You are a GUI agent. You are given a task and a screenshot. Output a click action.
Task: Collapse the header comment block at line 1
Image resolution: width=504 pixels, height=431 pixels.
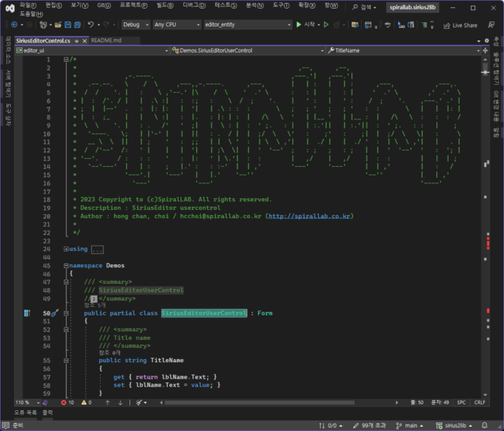click(x=66, y=60)
